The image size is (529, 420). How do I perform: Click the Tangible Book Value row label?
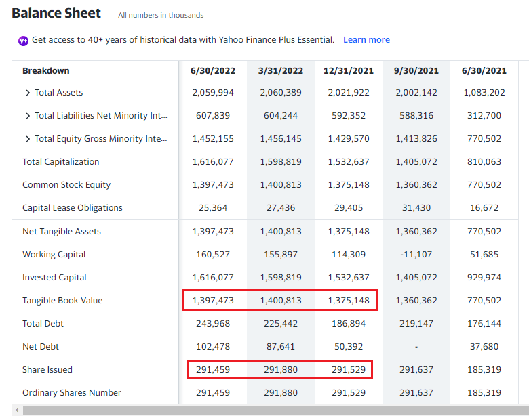pos(62,301)
